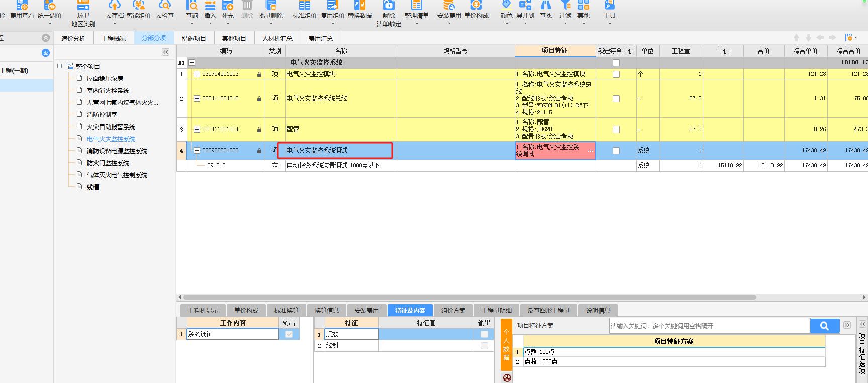Click the 点数:100点 feature scheme row
The height and width of the screenshot is (383, 868).
click(674, 352)
